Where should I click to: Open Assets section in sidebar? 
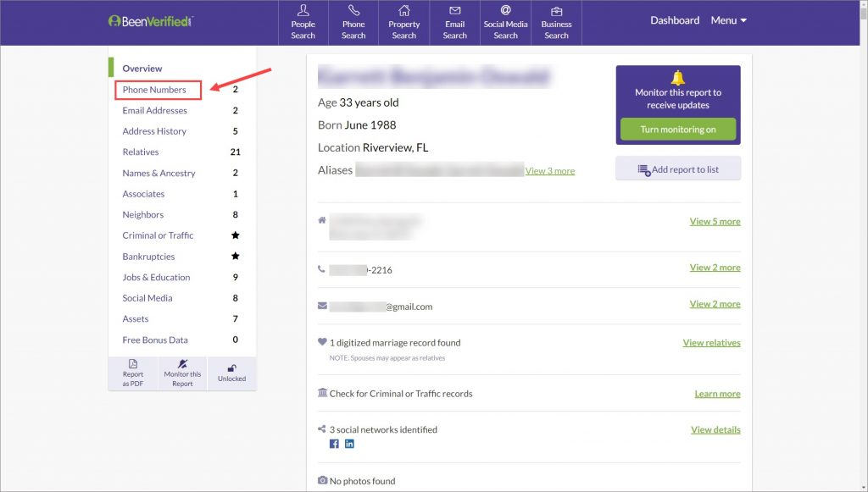click(x=136, y=319)
